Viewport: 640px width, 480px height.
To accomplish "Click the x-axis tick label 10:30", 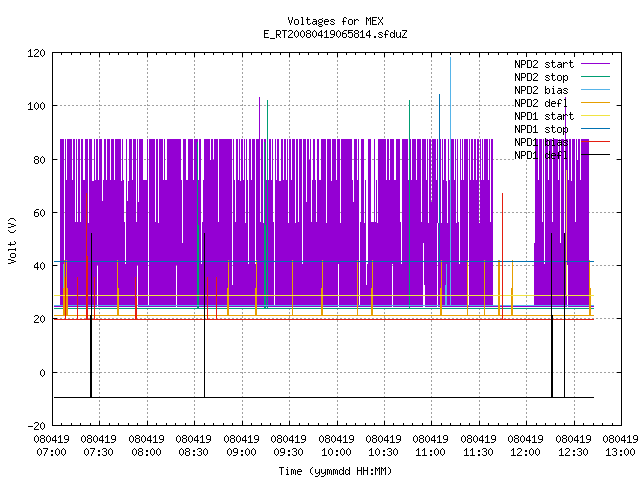I will pyautogui.click(x=383, y=452).
